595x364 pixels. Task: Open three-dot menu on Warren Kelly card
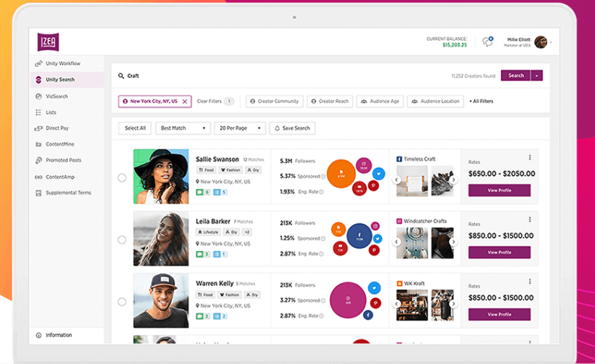pos(530,281)
